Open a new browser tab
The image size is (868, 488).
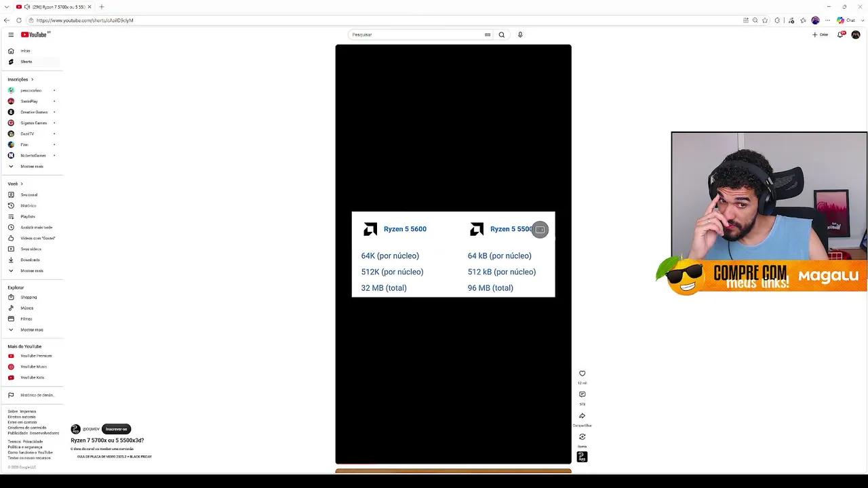click(102, 7)
